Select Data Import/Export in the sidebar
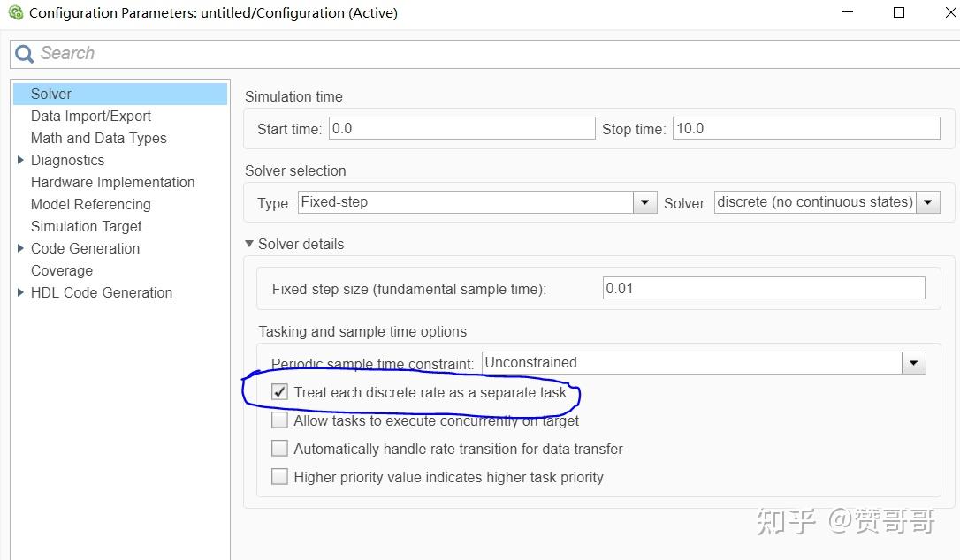 (91, 116)
